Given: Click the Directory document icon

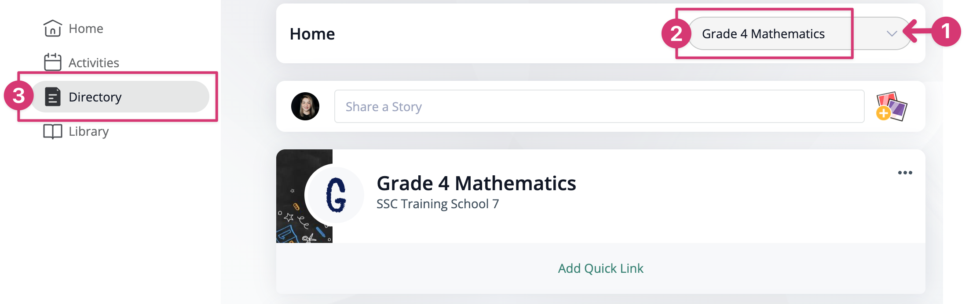Looking at the screenshot, I should (x=53, y=97).
